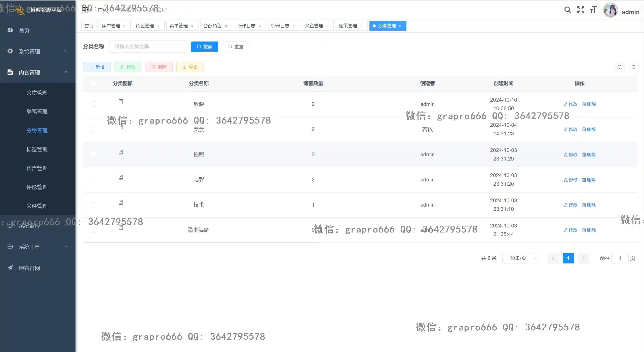Open 标签管理 in the sidebar
Screen dimensions: 644x352
37,149
